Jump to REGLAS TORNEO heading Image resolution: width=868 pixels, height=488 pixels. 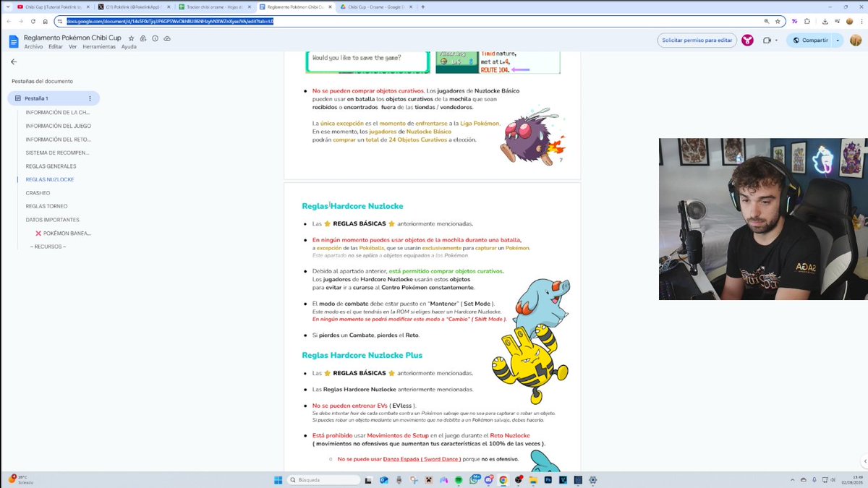click(46, 206)
